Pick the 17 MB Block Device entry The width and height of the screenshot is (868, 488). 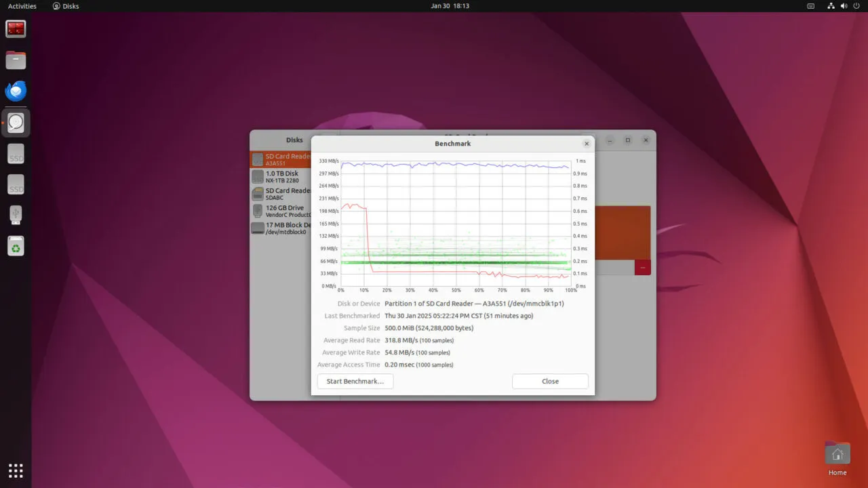point(281,228)
